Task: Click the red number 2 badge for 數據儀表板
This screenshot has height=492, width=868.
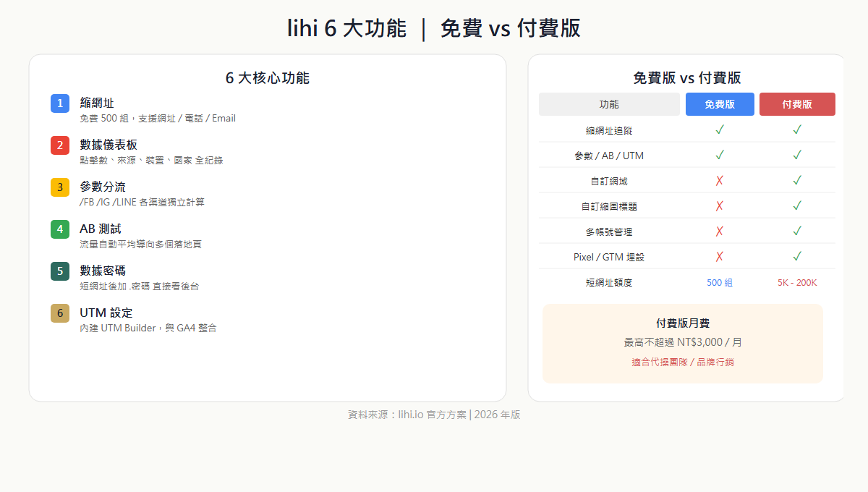Action: (x=60, y=145)
